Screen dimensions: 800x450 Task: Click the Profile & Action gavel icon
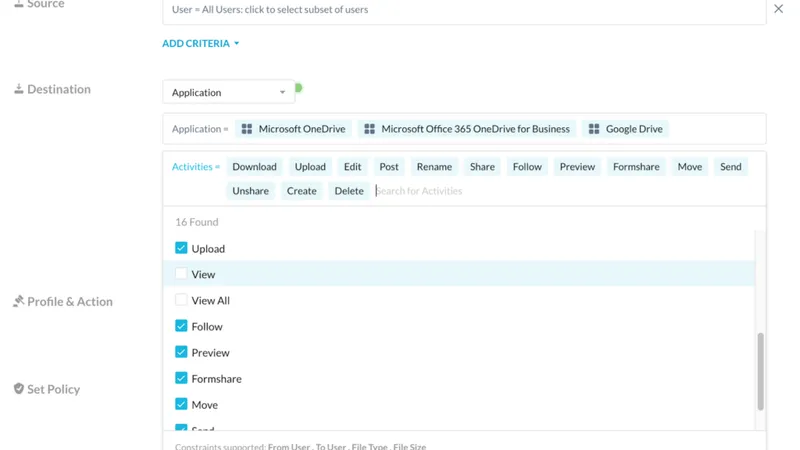(x=19, y=301)
